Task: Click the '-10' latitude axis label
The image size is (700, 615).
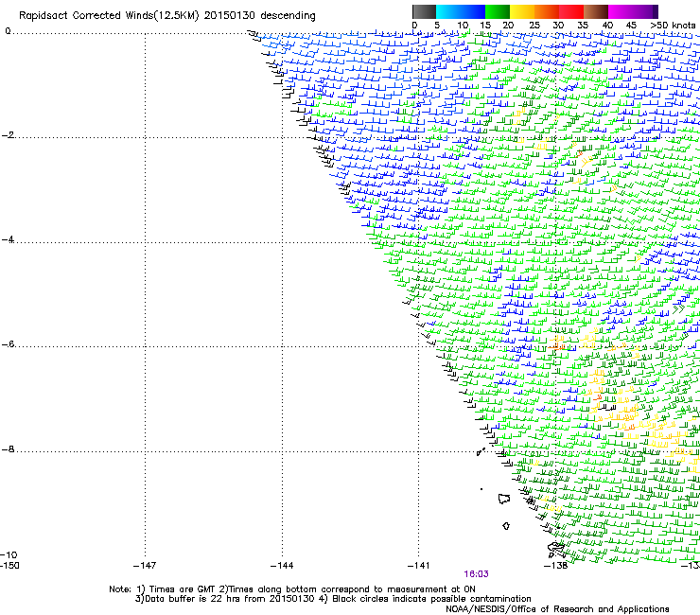Action: point(9,555)
